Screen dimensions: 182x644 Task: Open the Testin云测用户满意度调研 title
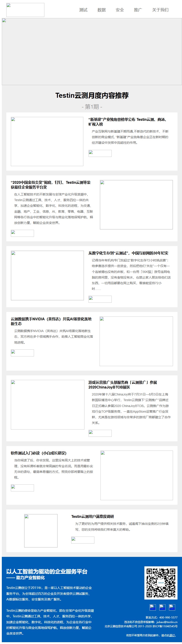(x=93, y=516)
